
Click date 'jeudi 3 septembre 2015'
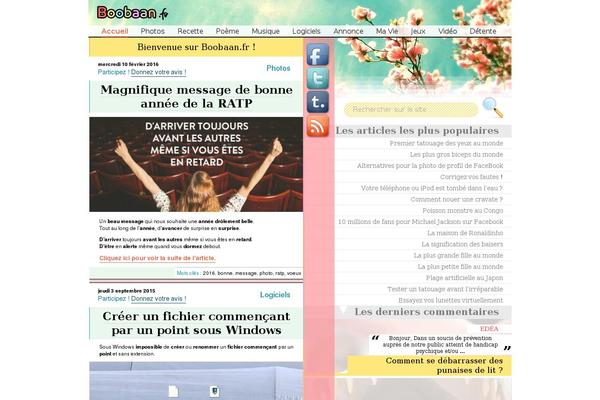point(126,291)
